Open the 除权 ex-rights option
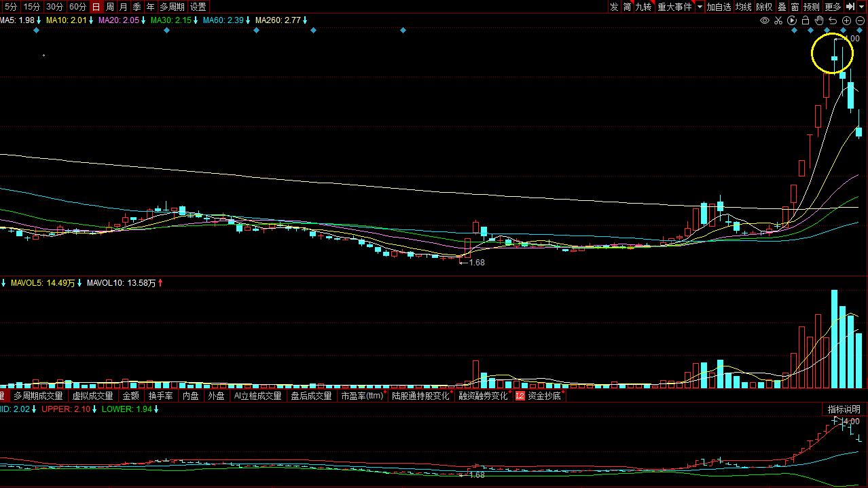 pyautogui.click(x=764, y=7)
